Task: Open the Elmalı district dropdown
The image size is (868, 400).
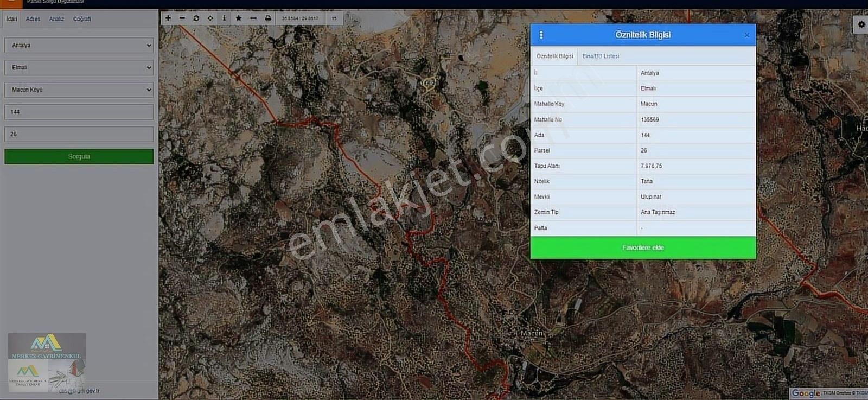Action: point(79,67)
